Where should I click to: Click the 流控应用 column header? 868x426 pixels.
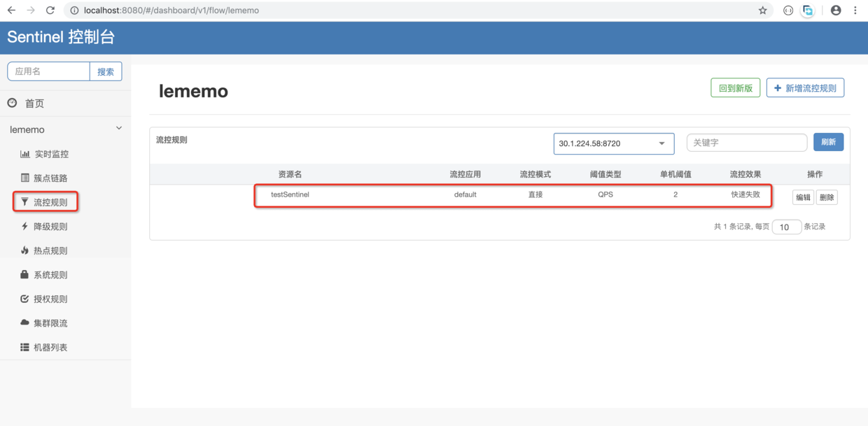coord(465,174)
